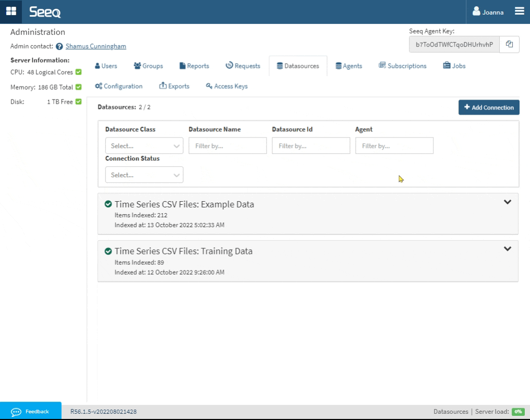The width and height of the screenshot is (530, 420).
Task: Open the Datasource Class selector
Action: click(x=144, y=145)
